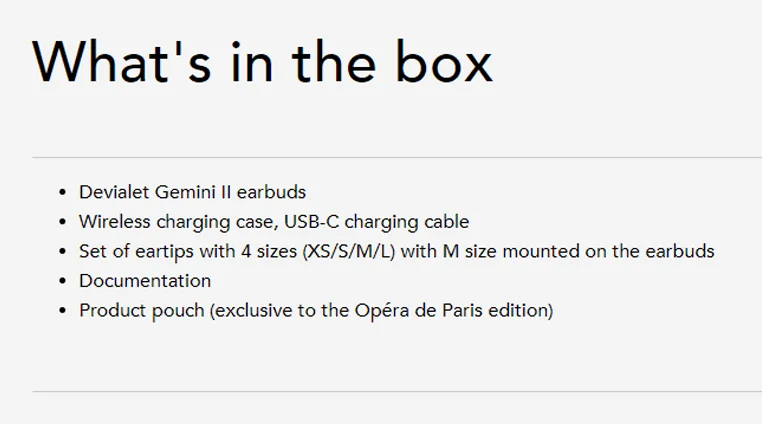Select the Documentation list entry
This screenshot has height=424, width=762.
click(x=145, y=281)
